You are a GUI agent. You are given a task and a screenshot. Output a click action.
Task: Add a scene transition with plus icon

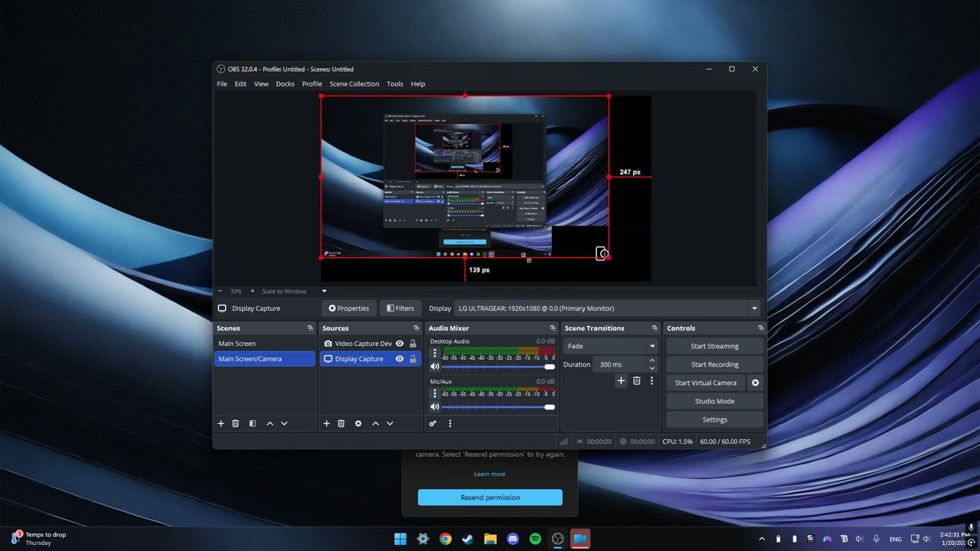621,380
